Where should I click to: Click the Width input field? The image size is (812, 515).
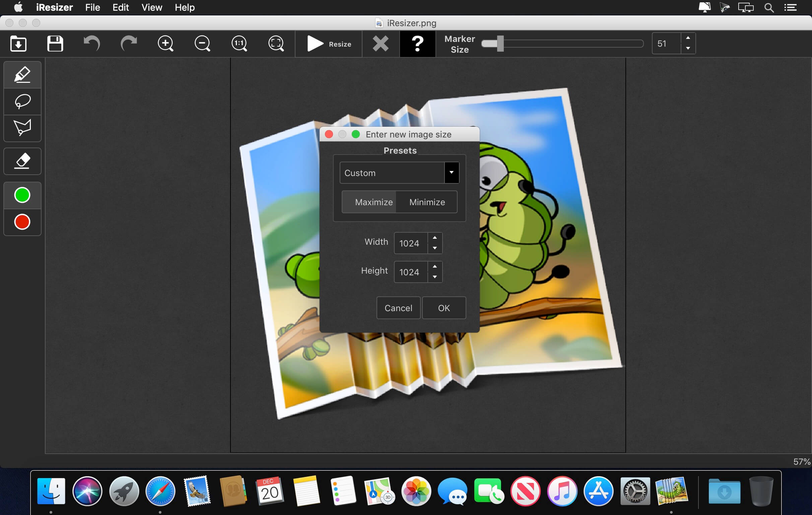click(x=411, y=243)
